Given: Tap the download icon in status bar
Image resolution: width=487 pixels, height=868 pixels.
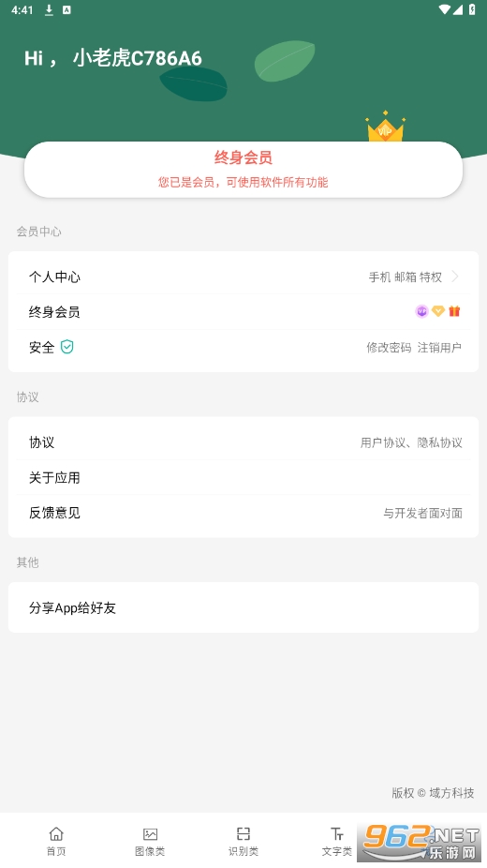Looking at the screenshot, I should click(x=49, y=10).
